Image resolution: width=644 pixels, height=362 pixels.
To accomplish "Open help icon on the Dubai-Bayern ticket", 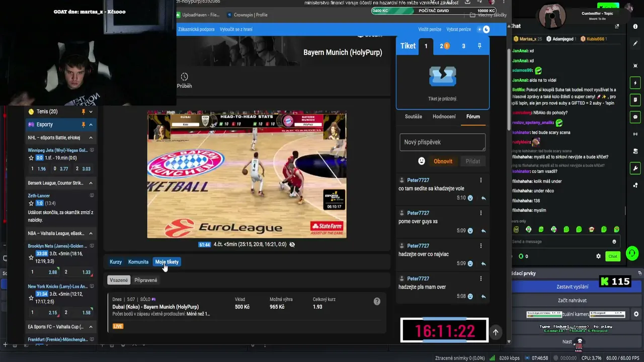I will point(377,301).
